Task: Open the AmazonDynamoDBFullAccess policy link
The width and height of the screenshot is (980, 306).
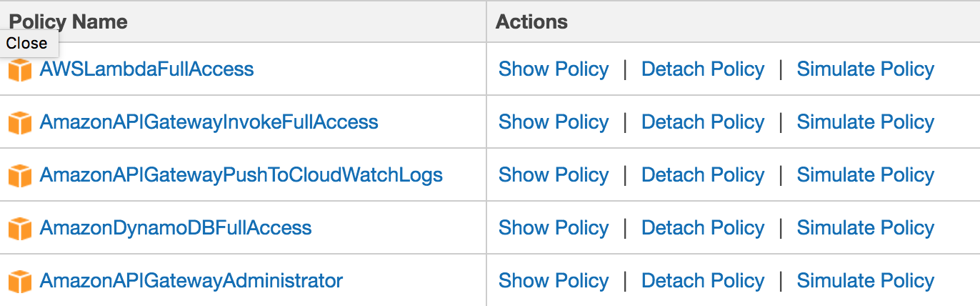Action: [x=176, y=228]
